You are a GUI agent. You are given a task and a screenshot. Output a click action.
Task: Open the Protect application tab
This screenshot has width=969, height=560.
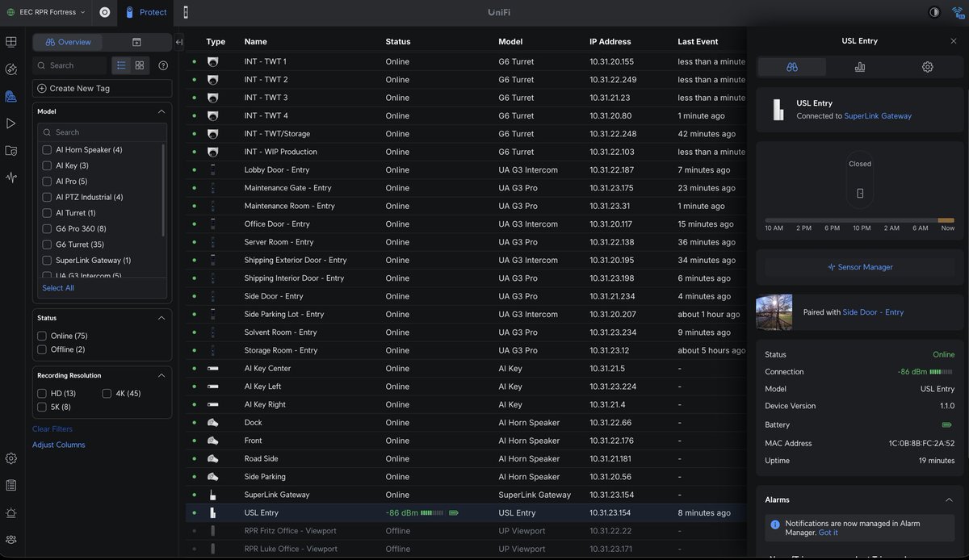click(146, 12)
